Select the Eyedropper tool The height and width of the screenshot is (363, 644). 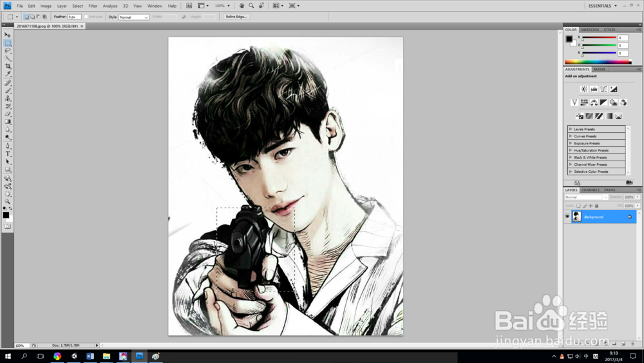pos(7,74)
